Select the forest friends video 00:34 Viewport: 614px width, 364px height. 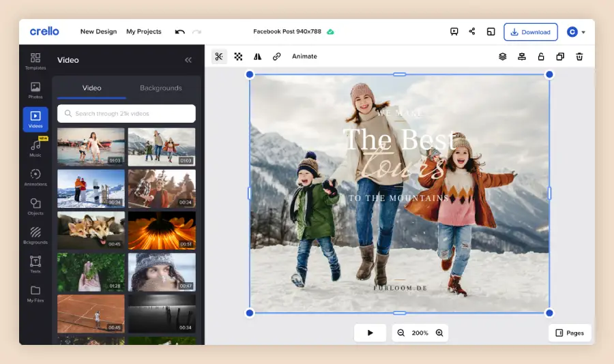pos(162,188)
